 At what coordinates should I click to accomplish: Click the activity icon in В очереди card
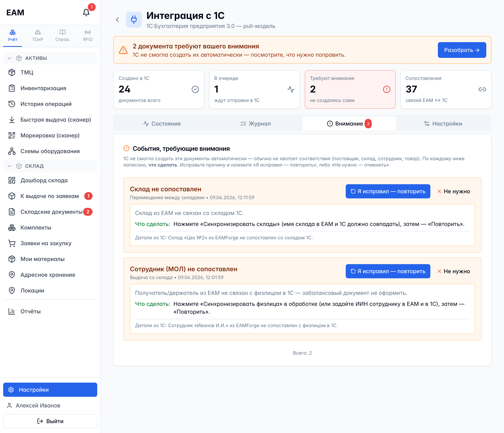point(291,90)
